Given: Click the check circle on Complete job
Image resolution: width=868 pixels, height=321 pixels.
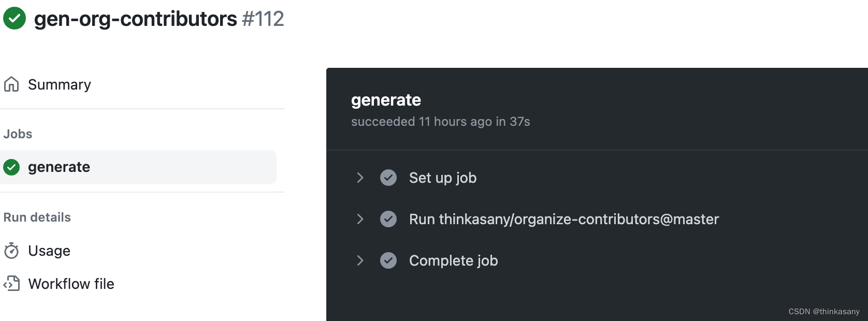Looking at the screenshot, I should coord(388,260).
